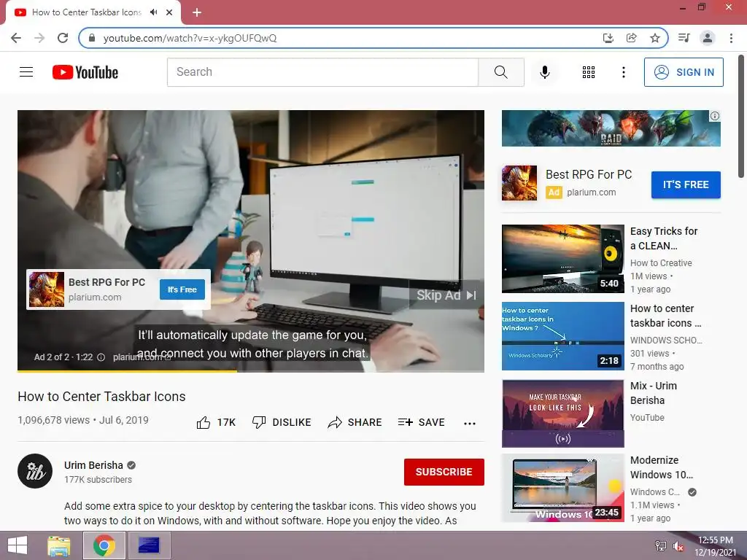Open the media controls icon in Chrome toolbar
The height and width of the screenshot is (560, 747).
point(684,38)
